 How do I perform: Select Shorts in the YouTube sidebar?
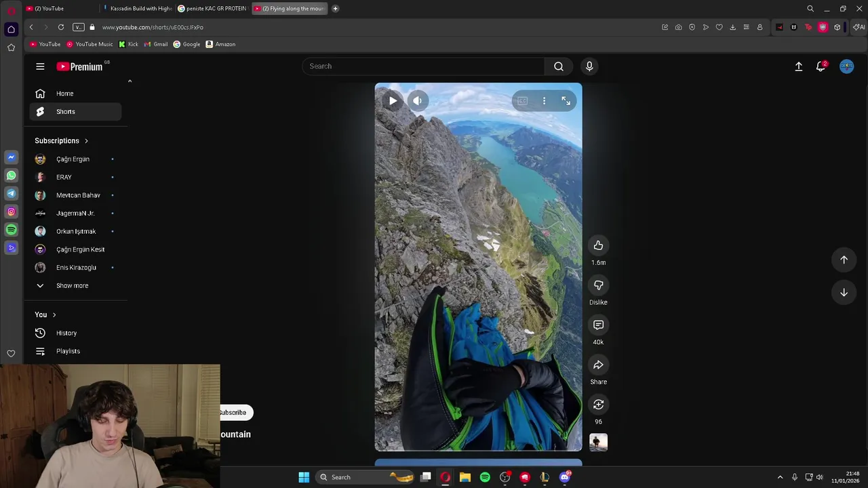click(75, 111)
